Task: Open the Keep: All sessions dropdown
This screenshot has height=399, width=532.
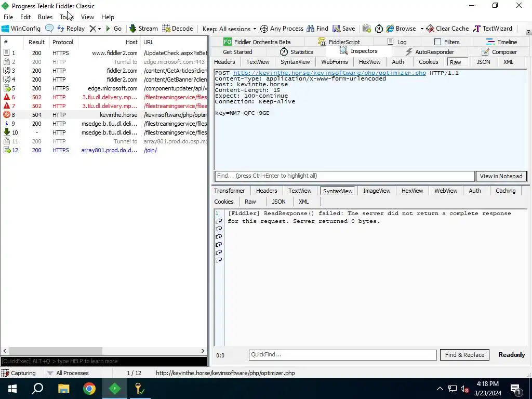Action: tap(229, 29)
